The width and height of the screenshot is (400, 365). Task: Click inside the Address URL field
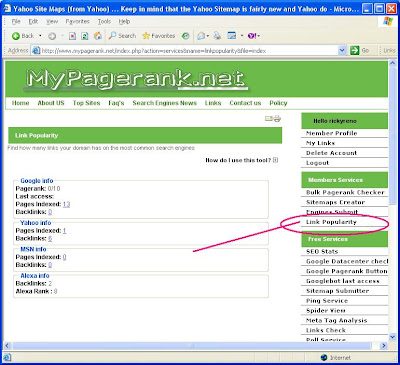coord(189,51)
